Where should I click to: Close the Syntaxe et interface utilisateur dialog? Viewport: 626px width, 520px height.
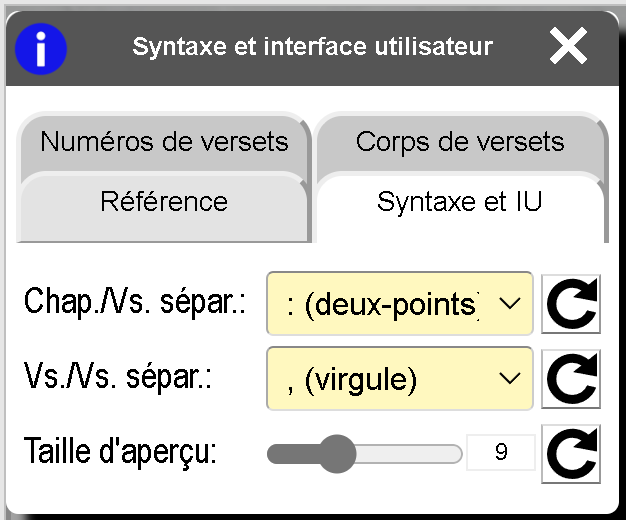(x=568, y=47)
